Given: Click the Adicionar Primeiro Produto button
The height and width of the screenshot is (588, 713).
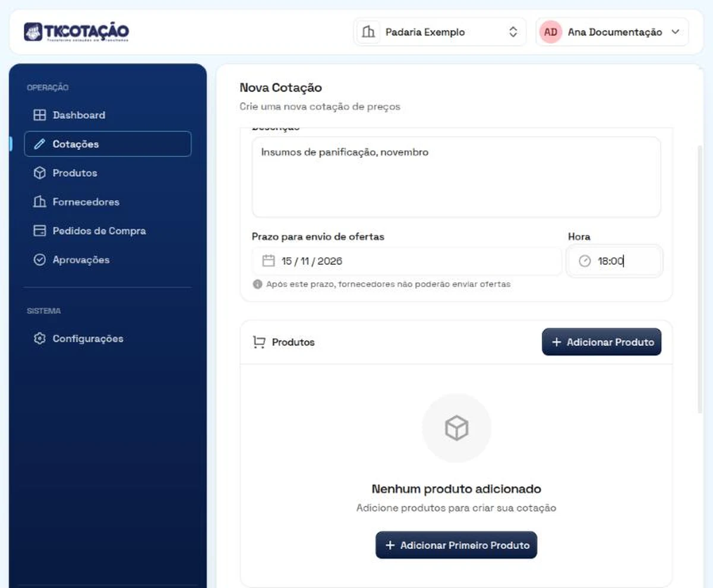Looking at the screenshot, I should pos(456,545).
